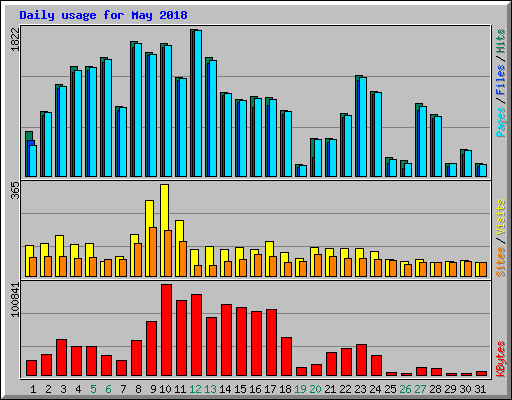
Task: Click the 'Daily usage for May 2018' title
Action: (x=103, y=15)
